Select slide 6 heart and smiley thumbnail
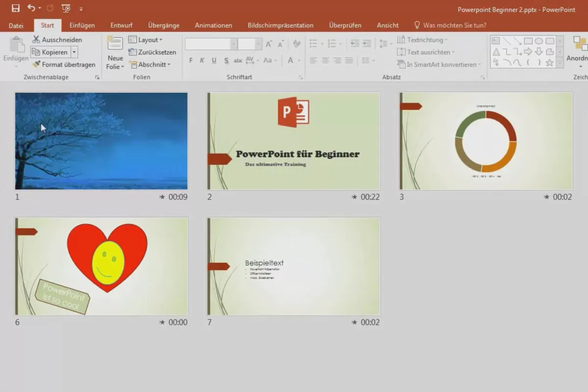588x392 pixels. (x=101, y=267)
